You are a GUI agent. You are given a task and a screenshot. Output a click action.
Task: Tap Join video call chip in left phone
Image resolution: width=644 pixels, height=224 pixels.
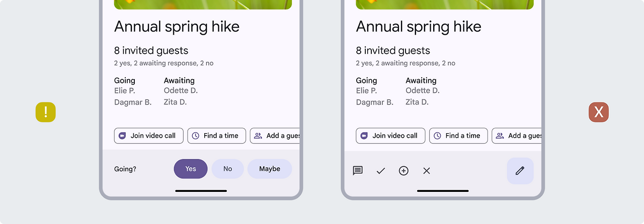pyautogui.click(x=149, y=136)
